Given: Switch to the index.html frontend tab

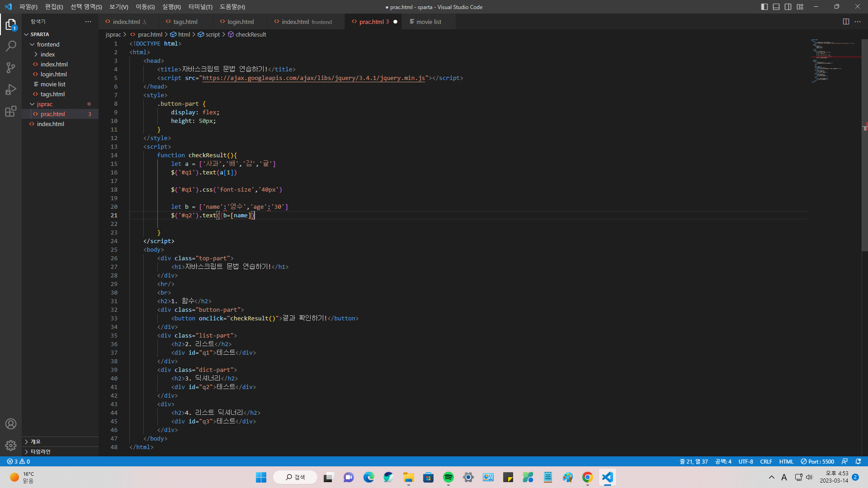Looking at the screenshot, I should click(x=307, y=22).
